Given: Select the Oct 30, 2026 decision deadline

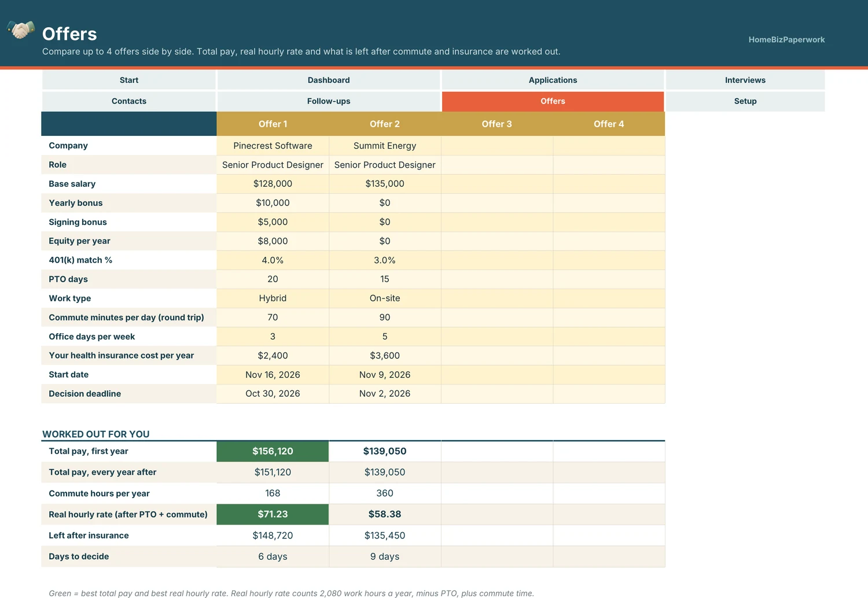Looking at the screenshot, I should pos(273,394).
